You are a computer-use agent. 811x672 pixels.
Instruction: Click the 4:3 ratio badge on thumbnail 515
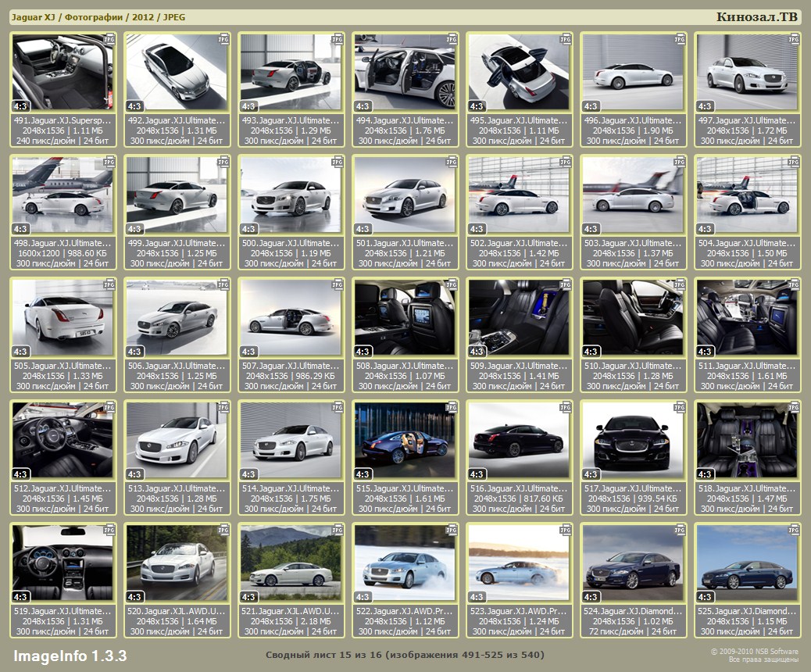pos(363,474)
